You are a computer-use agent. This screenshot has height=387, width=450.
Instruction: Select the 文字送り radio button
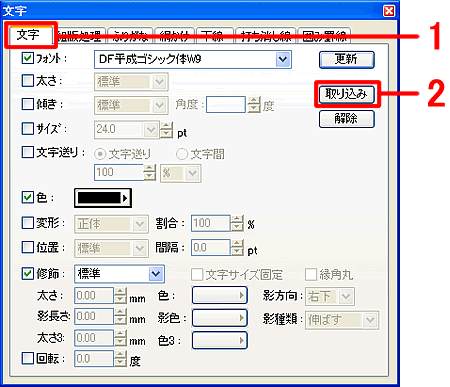(x=100, y=154)
